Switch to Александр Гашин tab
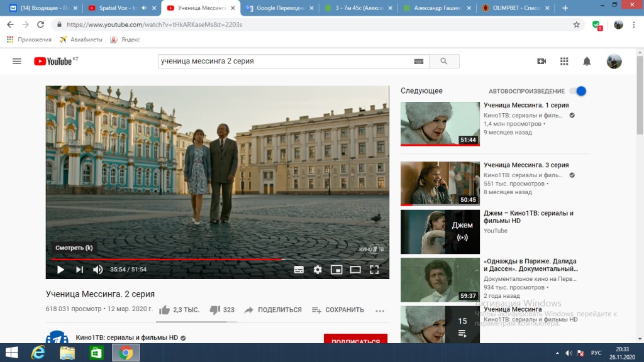The height and width of the screenshot is (362, 644). 437,8
